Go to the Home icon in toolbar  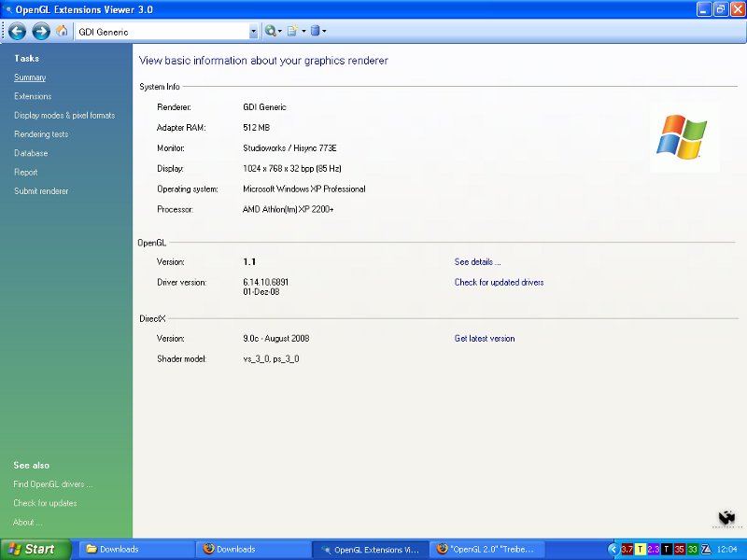click(x=62, y=31)
